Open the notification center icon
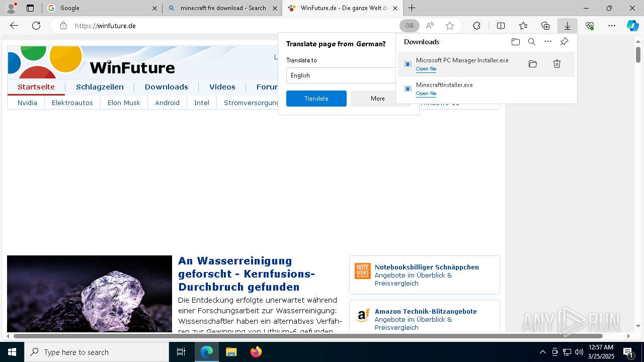 pyautogui.click(x=628, y=352)
